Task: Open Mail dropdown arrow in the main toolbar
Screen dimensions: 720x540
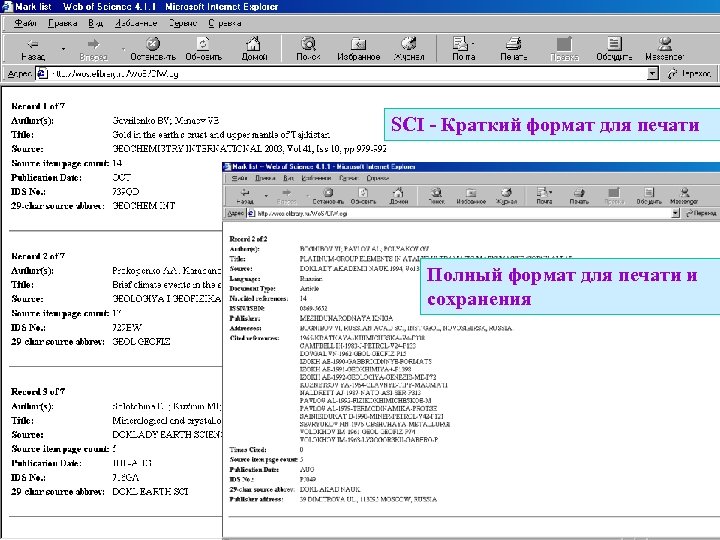Action: (x=472, y=44)
